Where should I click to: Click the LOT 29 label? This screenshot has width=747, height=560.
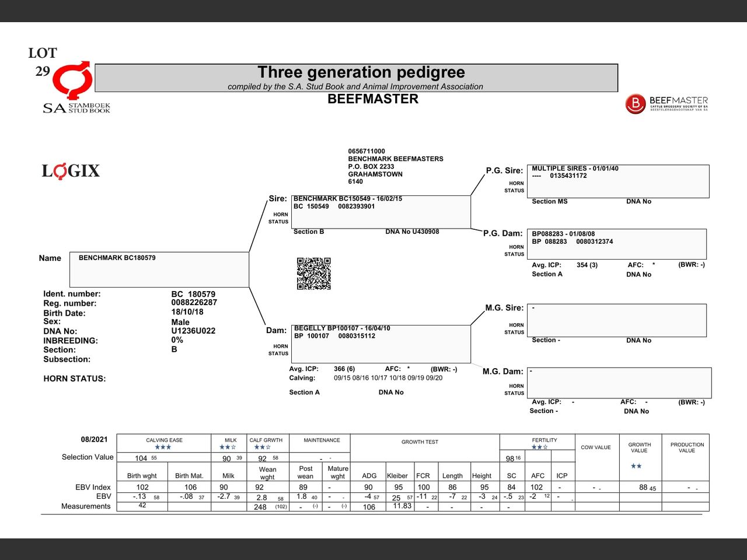pos(43,62)
